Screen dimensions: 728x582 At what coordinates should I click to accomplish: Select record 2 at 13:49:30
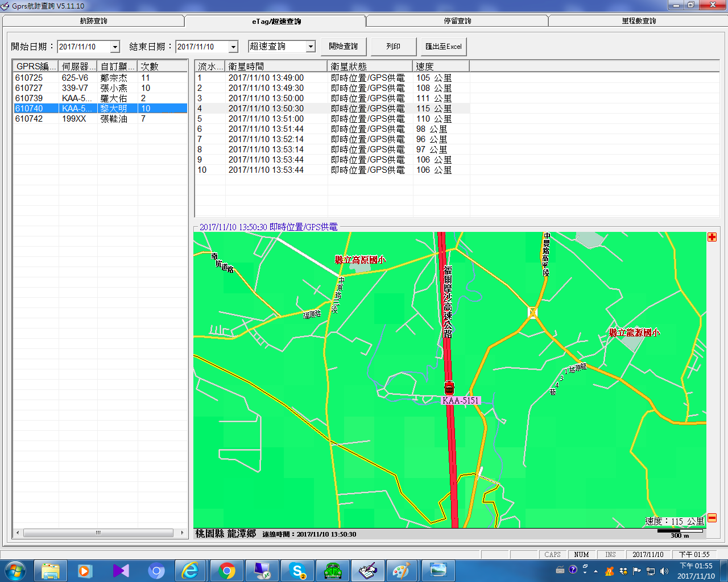pyautogui.click(x=333, y=88)
